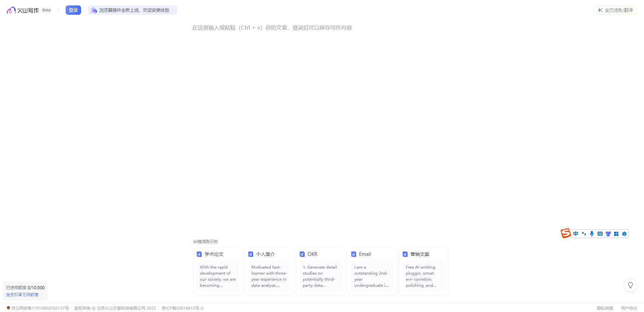Open the Sogou soft keyboard icon

click(600, 234)
